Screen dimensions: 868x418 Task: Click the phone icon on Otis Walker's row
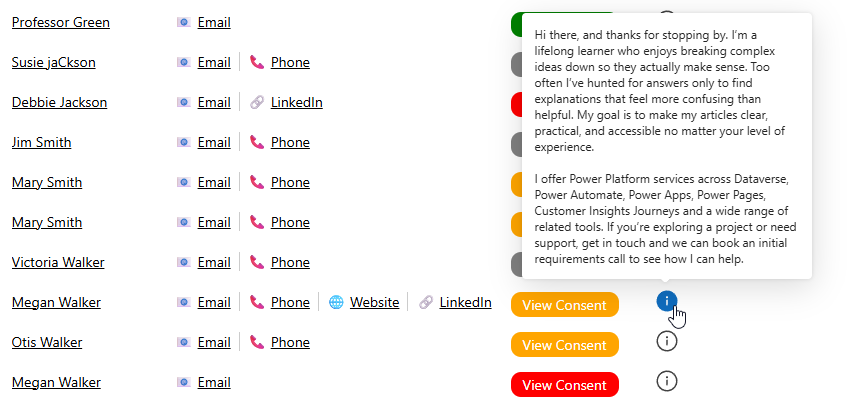(x=257, y=342)
